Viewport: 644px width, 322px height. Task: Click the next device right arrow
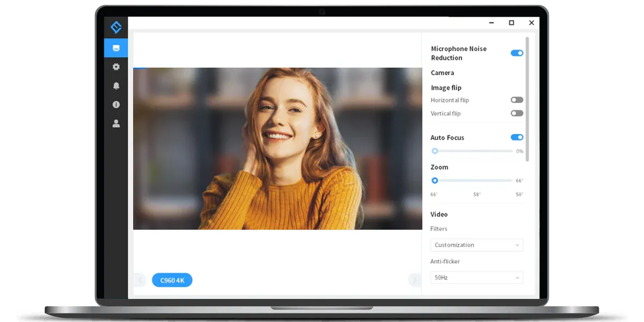414,280
